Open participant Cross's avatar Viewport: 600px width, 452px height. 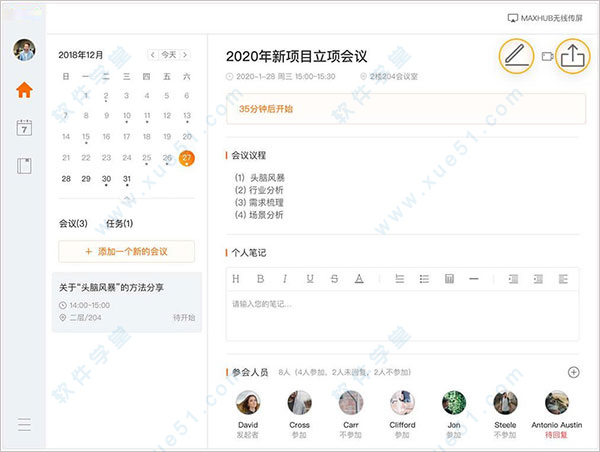click(300, 403)
